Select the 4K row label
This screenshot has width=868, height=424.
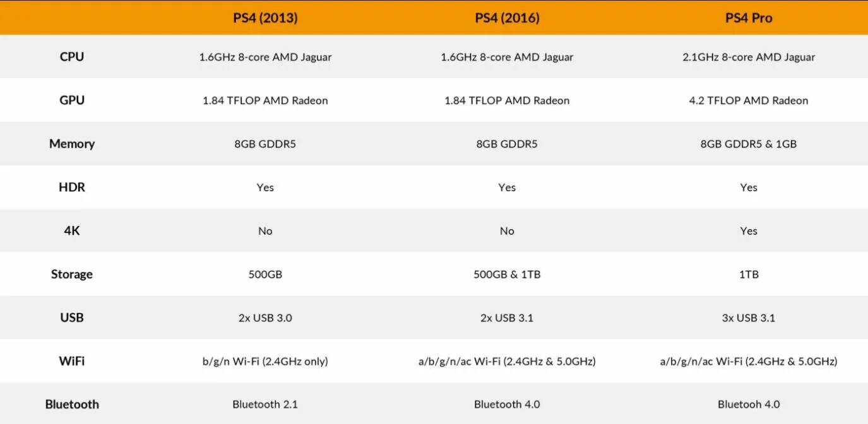(x=72, y=231)
